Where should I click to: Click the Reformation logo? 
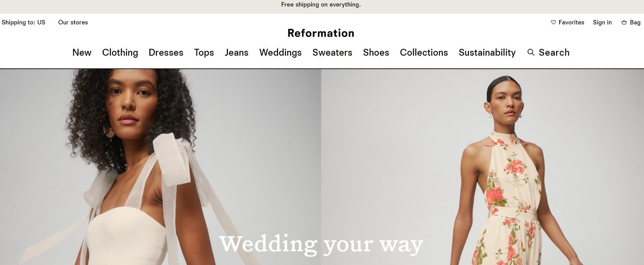click(x=321, y=33)
